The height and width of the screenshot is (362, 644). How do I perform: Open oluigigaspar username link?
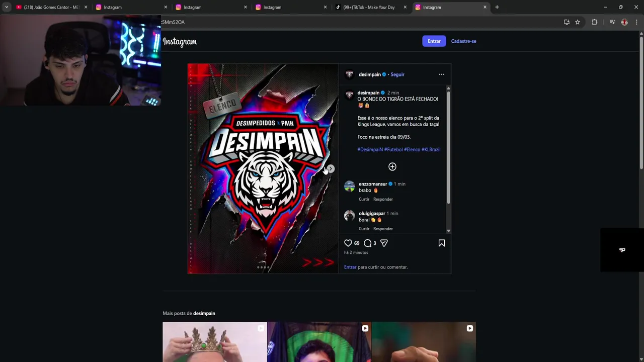pyautogui.click(x=372, y=214)
